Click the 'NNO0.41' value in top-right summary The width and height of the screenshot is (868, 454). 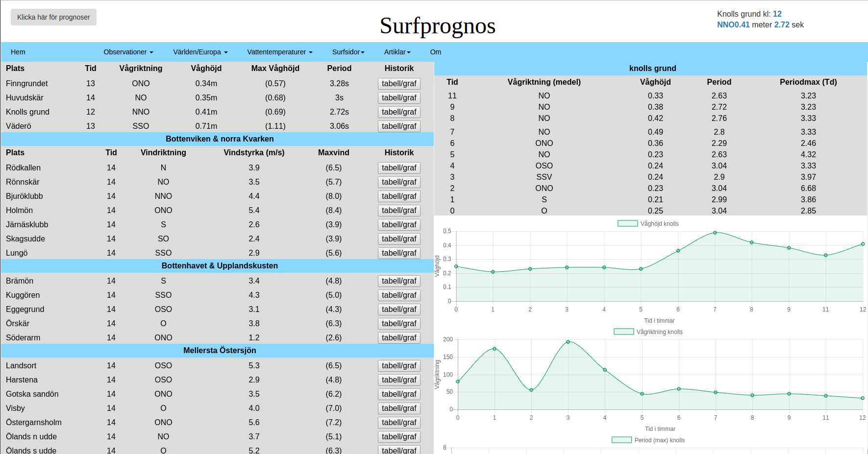tap(733, 24)
